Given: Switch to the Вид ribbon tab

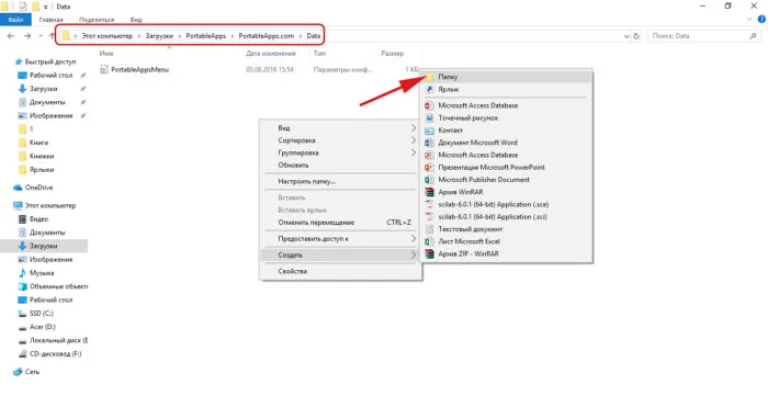Looking at the screenshot, I should point(136,20).
